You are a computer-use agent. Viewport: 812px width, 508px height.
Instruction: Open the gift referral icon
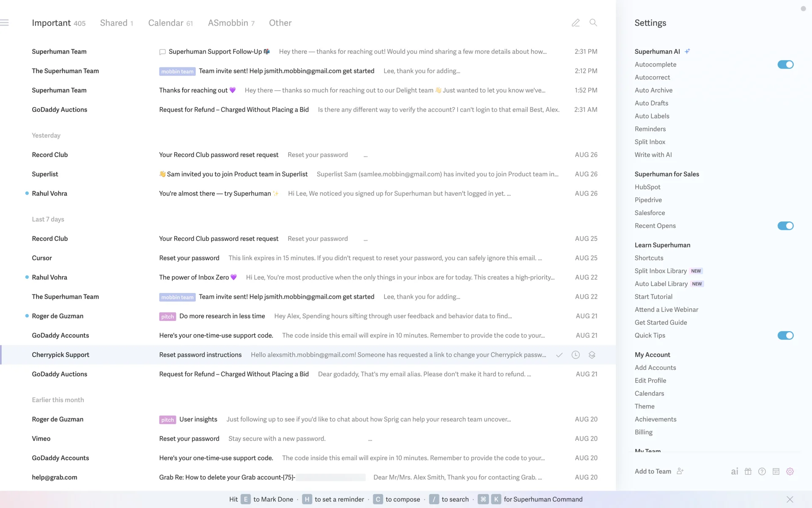pos(748,472)
